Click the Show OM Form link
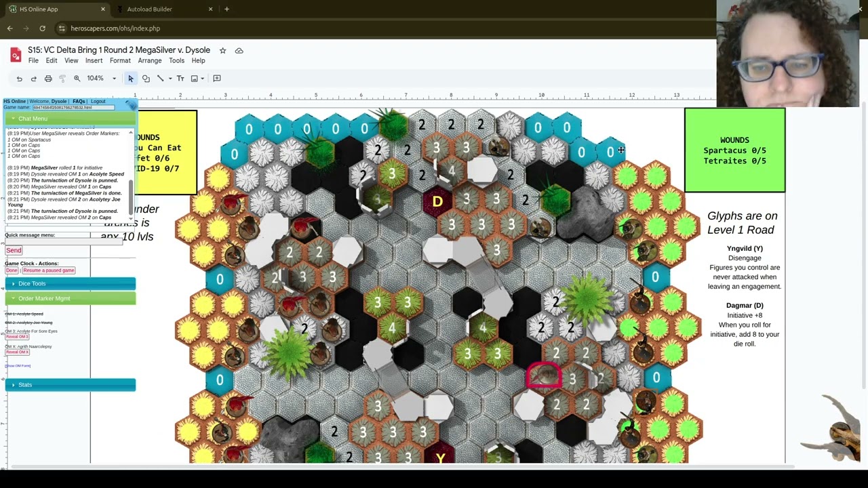This screenshot has width=868, height=488. point(18,366)
